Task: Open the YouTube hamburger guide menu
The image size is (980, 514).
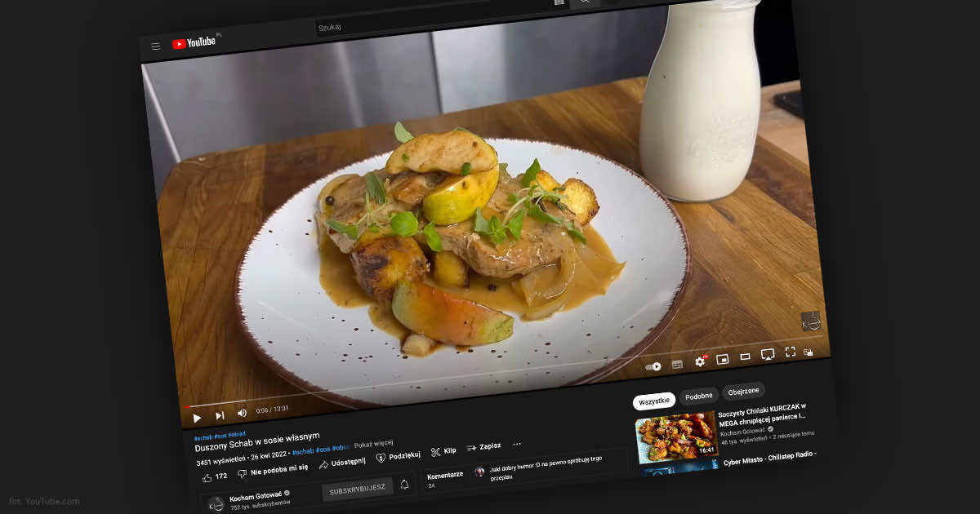Action: (155, 47)
